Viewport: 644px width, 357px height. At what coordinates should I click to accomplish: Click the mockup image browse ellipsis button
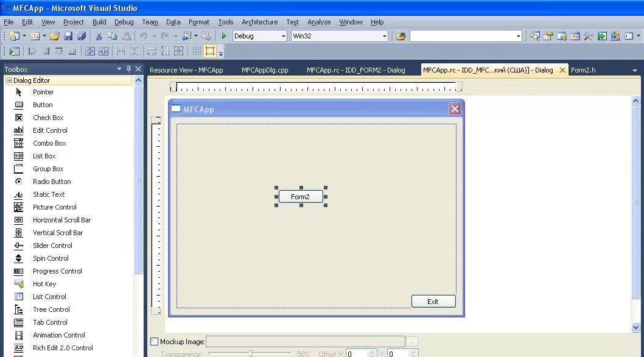[x=412, y=341]
